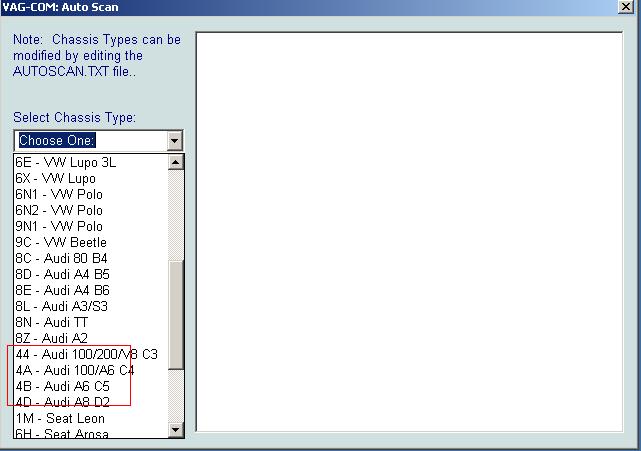Screen dimensions: 641x451
Task: Close the VAG-COM Auto Scan window
Action: [x=626, y=7]
